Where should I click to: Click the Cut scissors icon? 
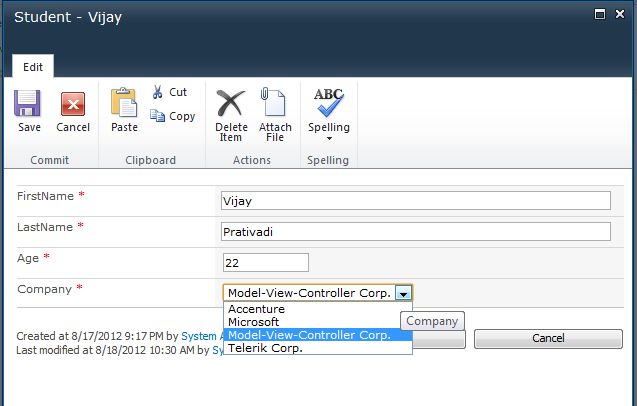pos(158,92)
